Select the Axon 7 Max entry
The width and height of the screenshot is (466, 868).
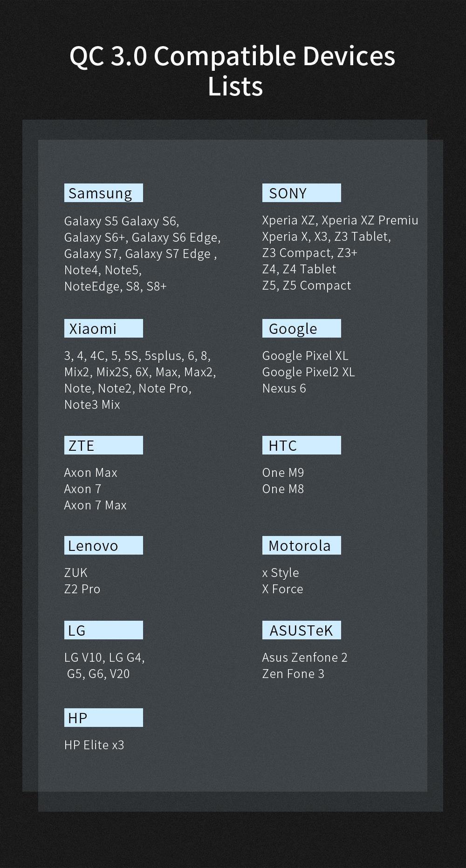[x=95, y=505]
